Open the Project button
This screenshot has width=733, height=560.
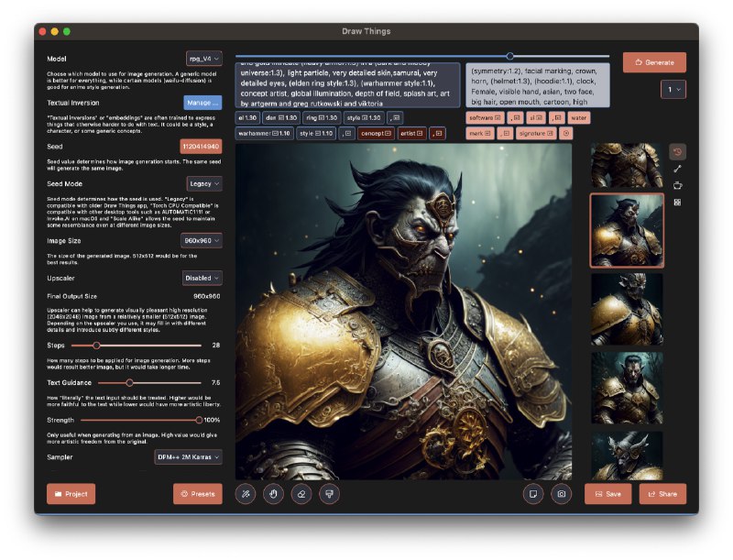pos(71,494)
